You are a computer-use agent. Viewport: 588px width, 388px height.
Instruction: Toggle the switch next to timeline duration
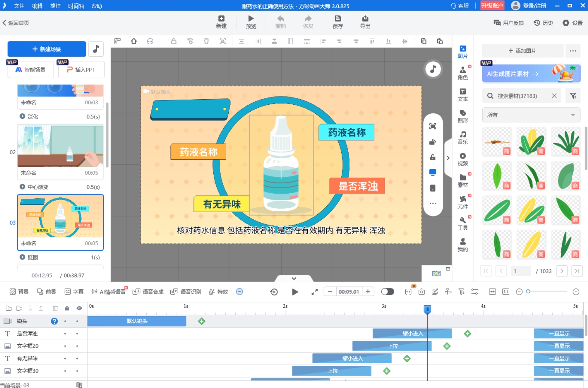pyautogui.click(x=387, y=292)
